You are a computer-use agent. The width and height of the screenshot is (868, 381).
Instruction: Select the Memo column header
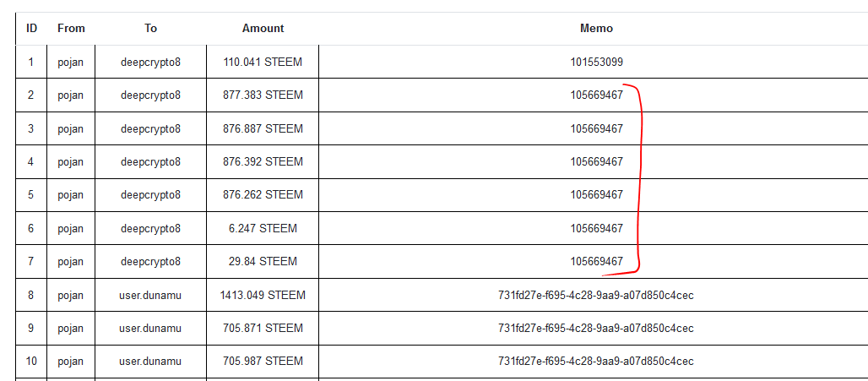click(x=596, y=28)
